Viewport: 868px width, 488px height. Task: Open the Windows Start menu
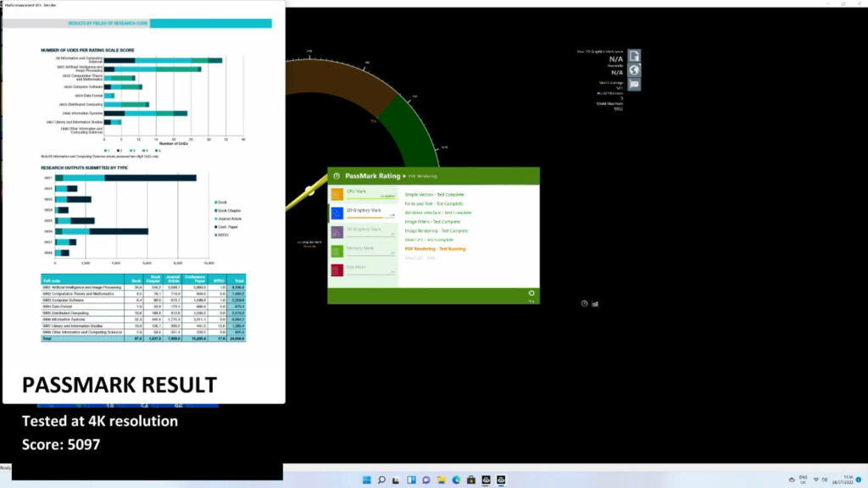click(366, 480)
